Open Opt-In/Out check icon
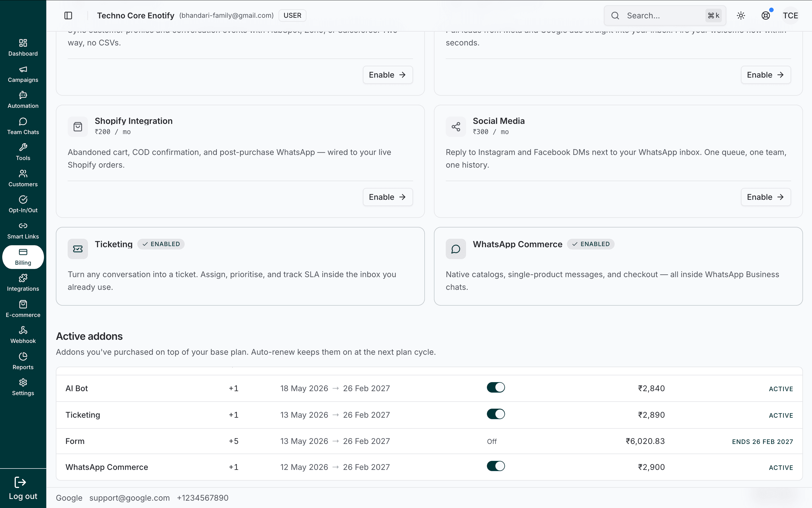The image size is (812, 508). [x=23, y=200]
